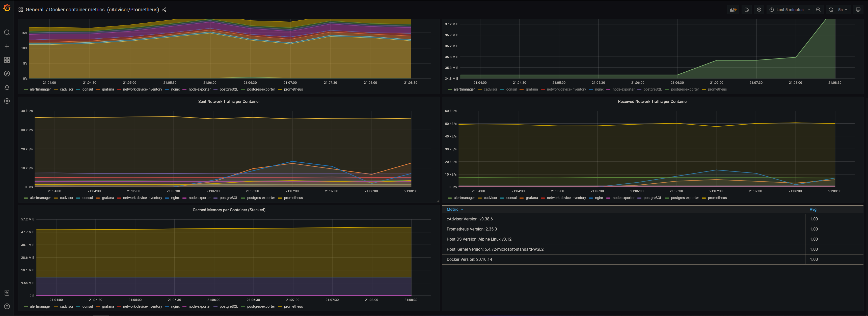Viewport: 868px width, 316px height.
Task: Open the Explore compass icon in sidebar
Action: click(7, 73)
